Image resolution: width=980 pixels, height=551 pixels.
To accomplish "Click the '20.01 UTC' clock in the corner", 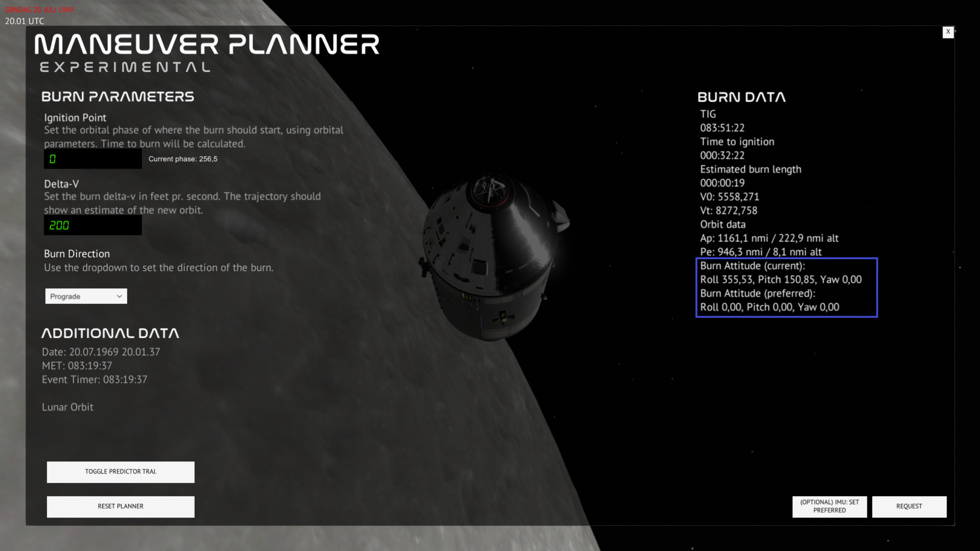I will [x=25, y=21].
